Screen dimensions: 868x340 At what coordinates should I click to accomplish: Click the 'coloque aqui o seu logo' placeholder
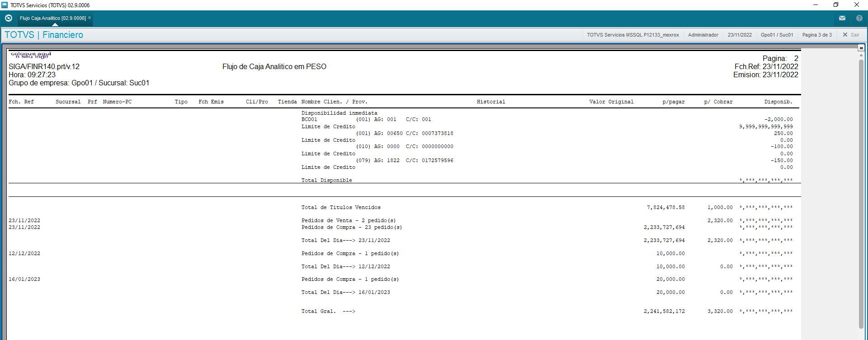[x=31, y=55]
